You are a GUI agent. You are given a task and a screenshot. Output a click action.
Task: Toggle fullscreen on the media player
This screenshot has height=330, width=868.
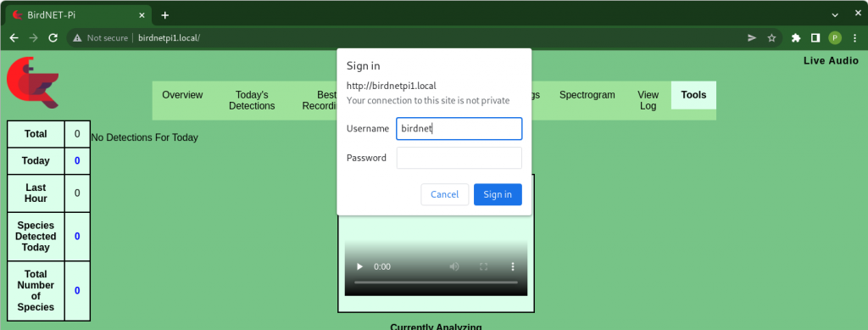pyautogui.click(x=483, y=266)
